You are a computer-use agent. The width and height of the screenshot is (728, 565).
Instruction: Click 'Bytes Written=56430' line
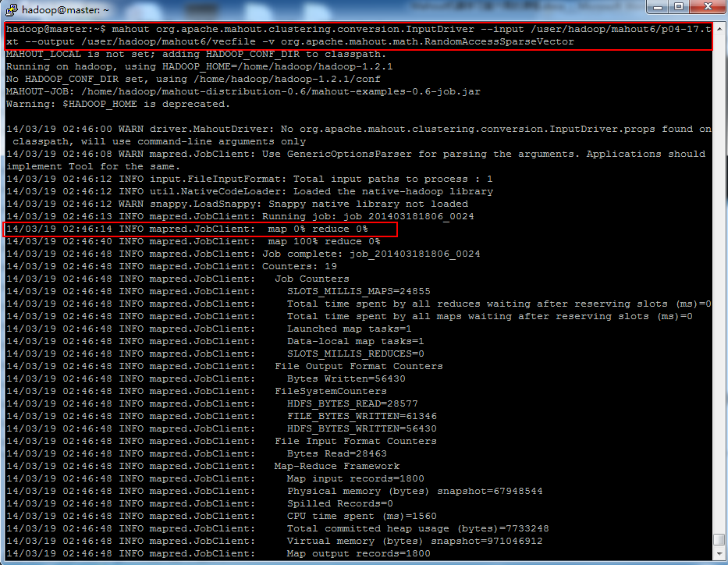(346, 379)
